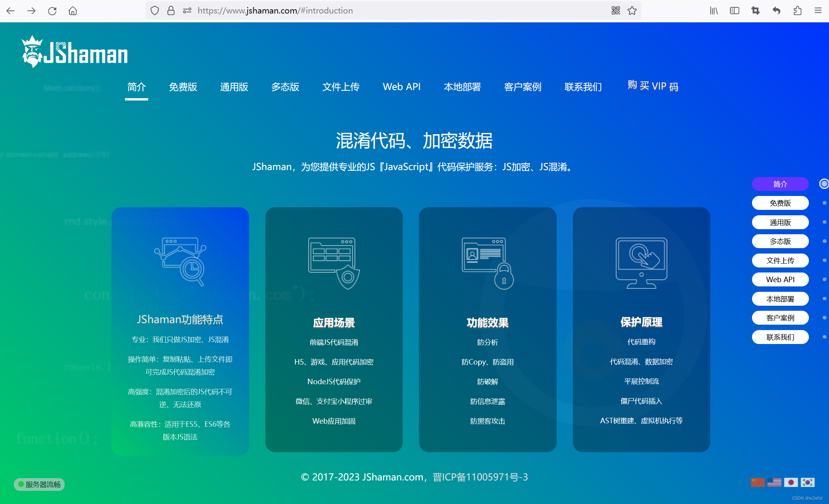
Task: Open the Firefox hamburger application menu
Action: (x=818, y=10)
